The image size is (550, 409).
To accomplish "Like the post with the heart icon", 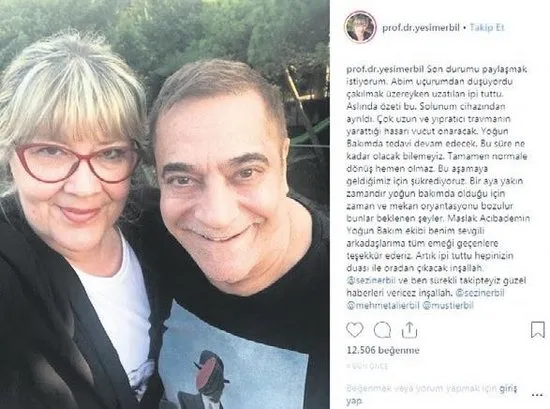I will click(x=355, y=330).
